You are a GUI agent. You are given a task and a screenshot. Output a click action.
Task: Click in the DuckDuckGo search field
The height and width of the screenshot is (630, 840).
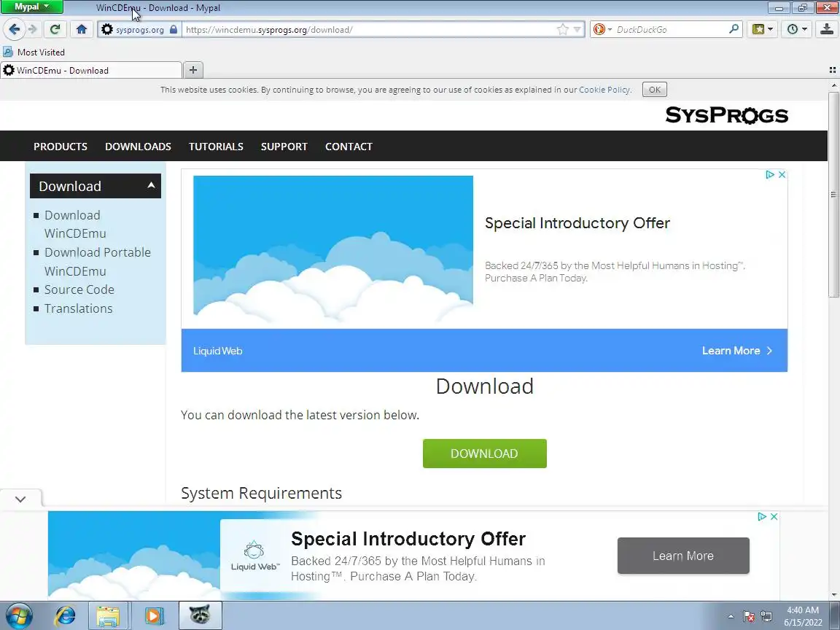tap(669, 29)
